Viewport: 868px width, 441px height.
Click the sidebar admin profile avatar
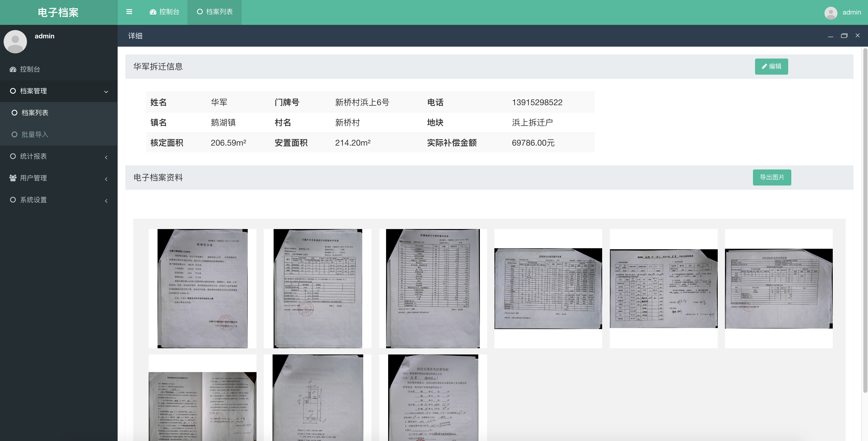click(x=15, y=42)
